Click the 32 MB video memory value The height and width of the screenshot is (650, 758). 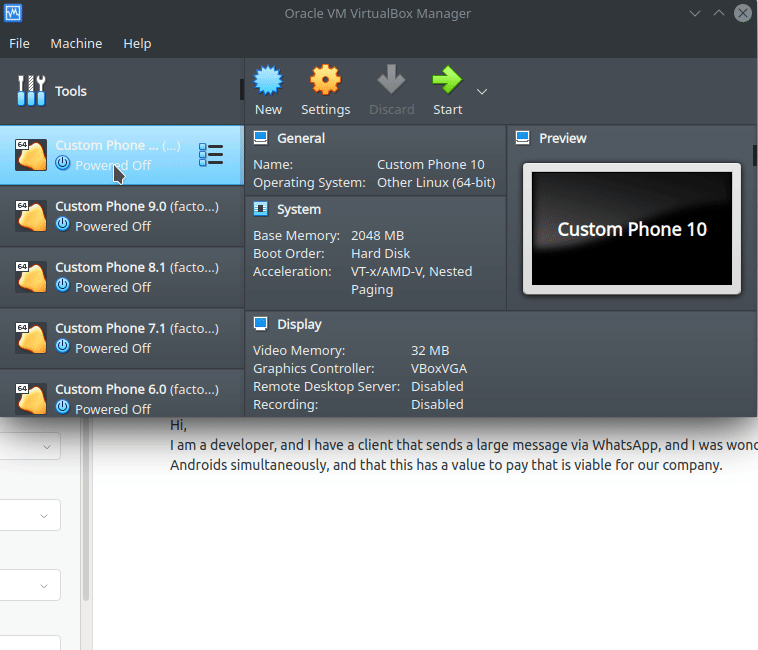coord(430,351)
